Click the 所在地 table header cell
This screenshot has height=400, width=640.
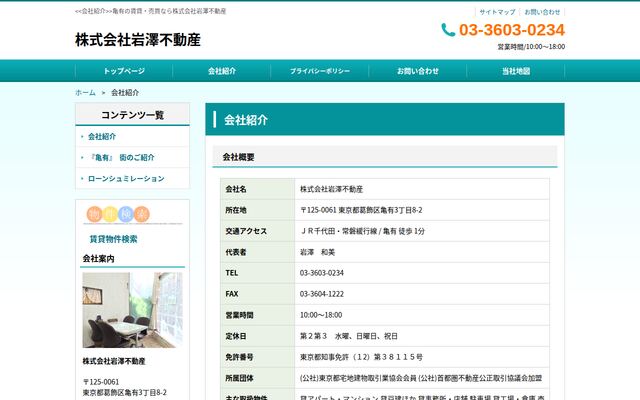(258, 210)
